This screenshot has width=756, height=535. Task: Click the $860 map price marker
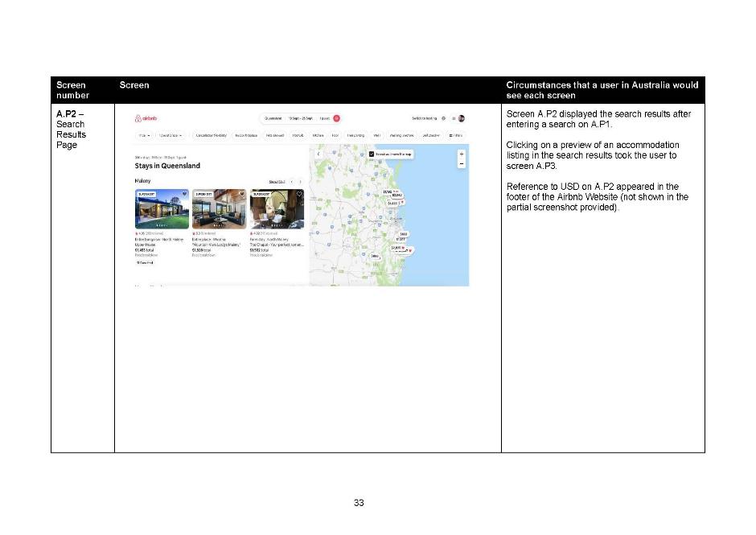pos(375,256)
